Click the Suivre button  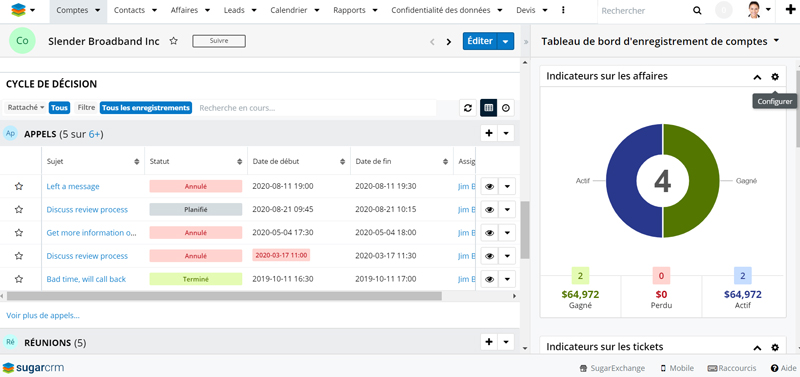219,41
